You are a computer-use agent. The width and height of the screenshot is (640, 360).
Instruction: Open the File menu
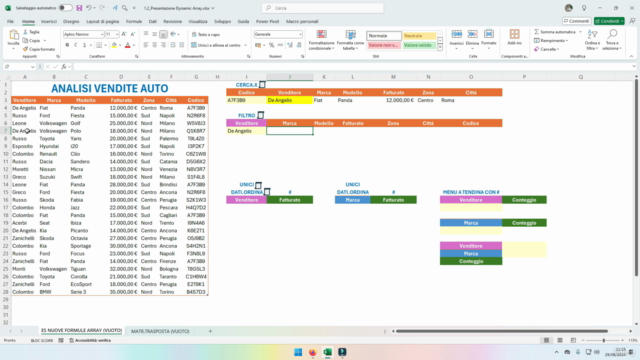10,21
